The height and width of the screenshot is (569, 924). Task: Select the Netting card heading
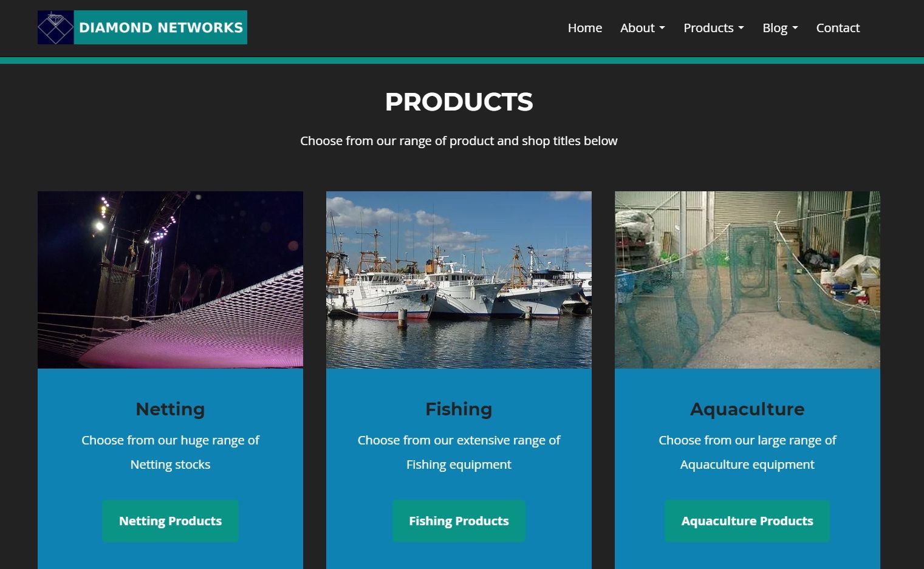(170, 409)
